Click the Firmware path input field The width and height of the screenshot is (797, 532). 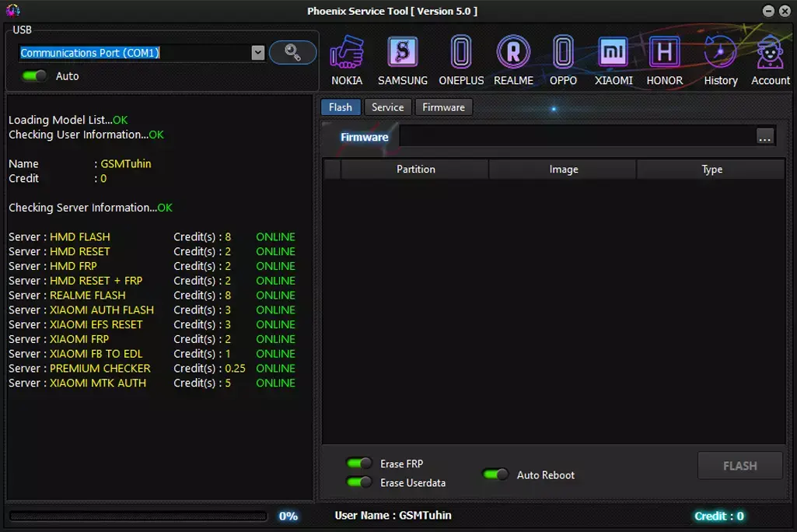576,137
